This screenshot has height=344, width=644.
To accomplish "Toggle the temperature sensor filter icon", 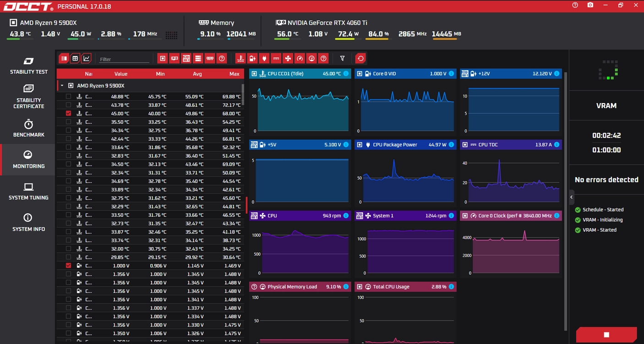I will [x=240, y=58].
